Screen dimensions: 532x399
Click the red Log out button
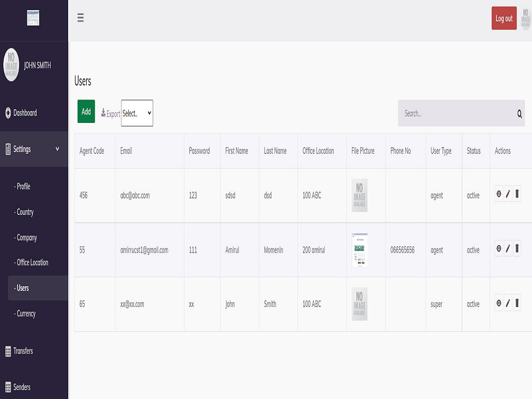[x=504, y=18]
